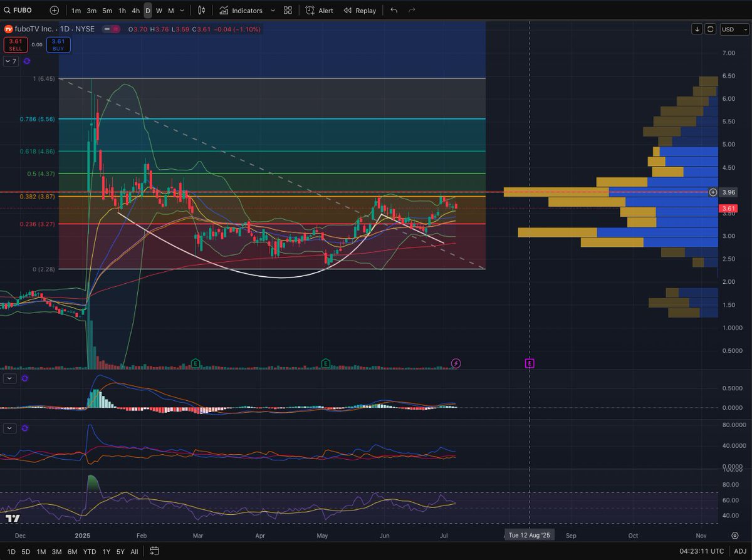Expand the favorite indicators dropdown arrow

pos(272,11)
